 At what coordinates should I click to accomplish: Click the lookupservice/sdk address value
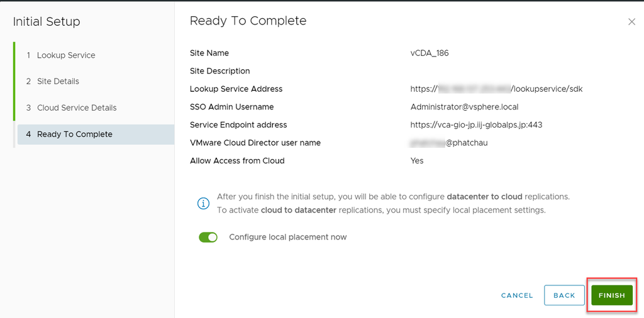tap(496, 89)
